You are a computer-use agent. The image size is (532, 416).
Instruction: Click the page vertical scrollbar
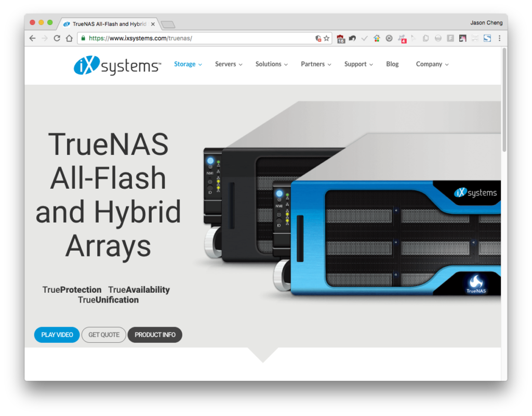point(504,100)
